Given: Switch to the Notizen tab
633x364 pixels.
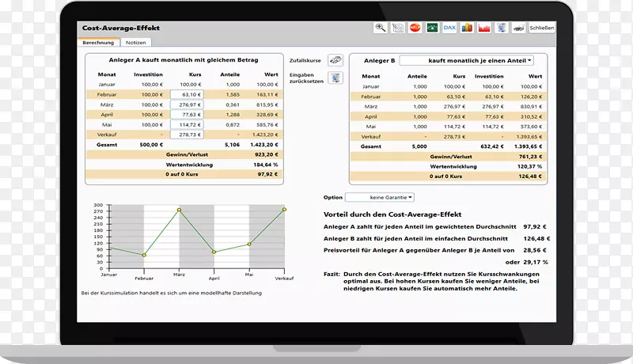Looking at the screenshot, I should coord(137,42).
